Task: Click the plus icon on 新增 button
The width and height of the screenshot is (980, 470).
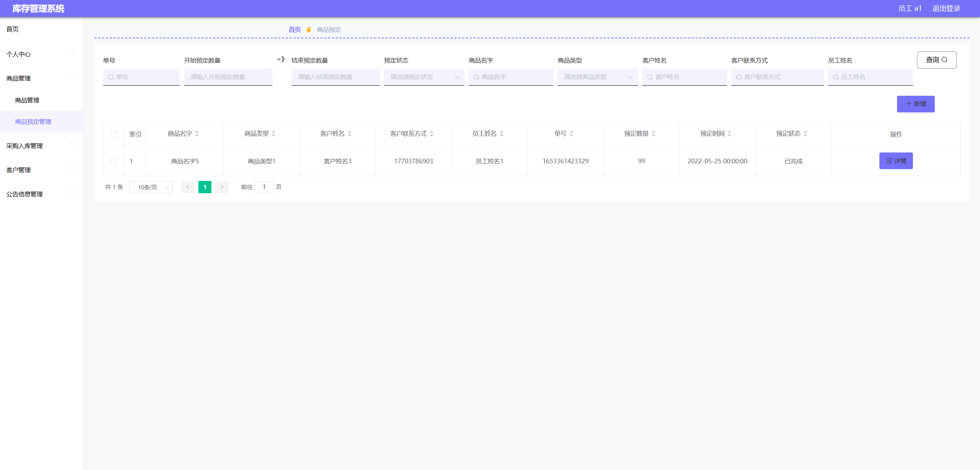Action: (908, 104)
